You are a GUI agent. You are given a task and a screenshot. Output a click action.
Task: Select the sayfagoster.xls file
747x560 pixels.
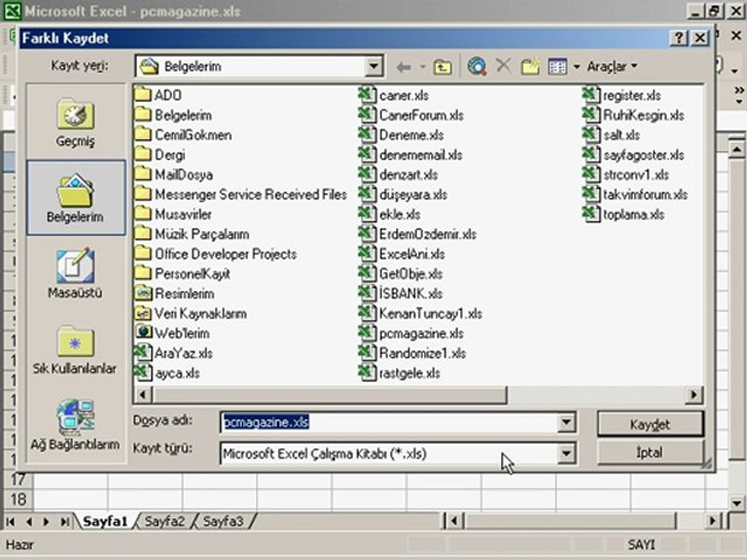click(x=633, y=155)
